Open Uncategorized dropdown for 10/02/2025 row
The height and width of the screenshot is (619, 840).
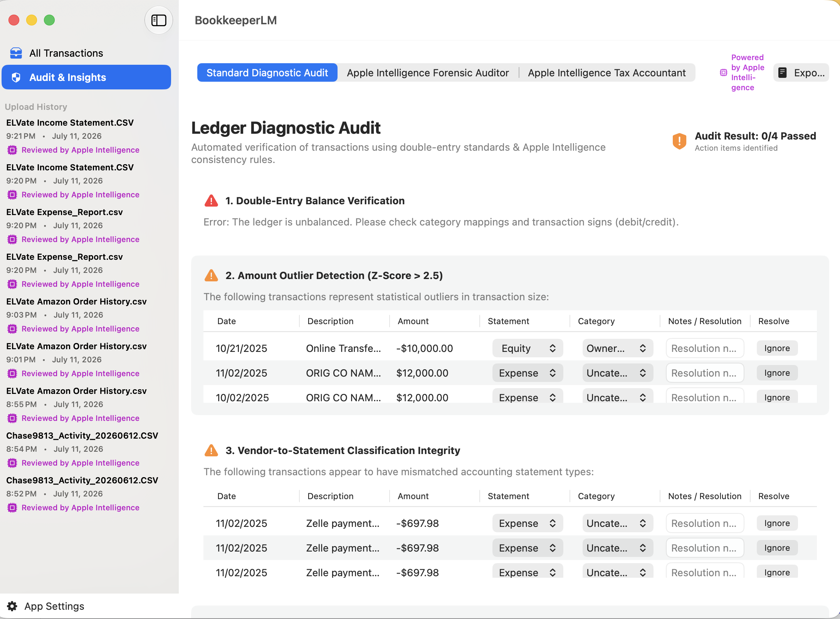pyautogui.click(x=618, y=396)
